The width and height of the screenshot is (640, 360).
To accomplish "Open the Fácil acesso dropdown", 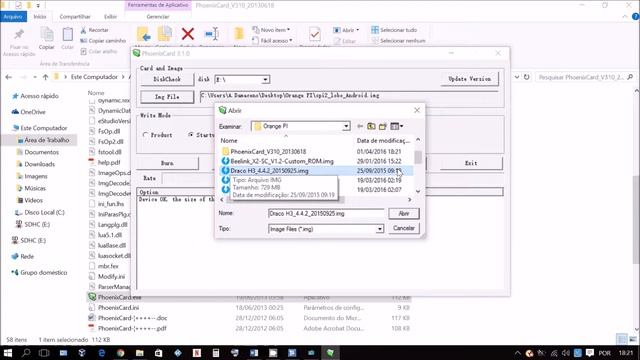I will (x=272, y=40).
